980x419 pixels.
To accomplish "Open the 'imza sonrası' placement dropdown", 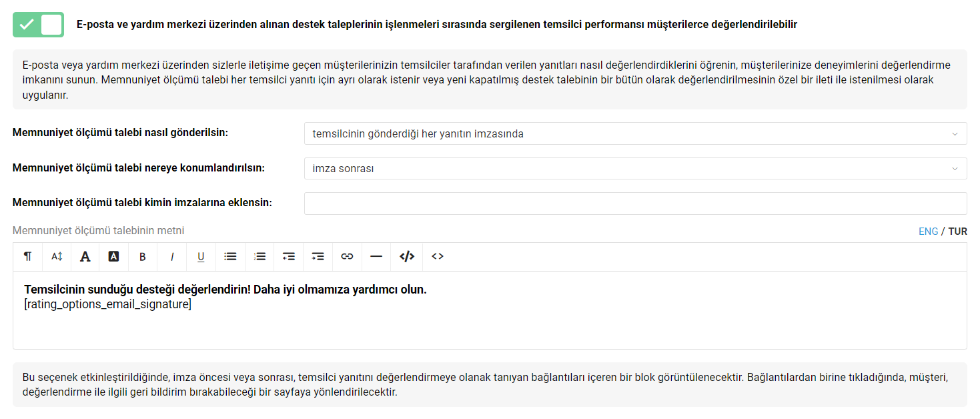I will pyautogui.click(x=635, y=168).
